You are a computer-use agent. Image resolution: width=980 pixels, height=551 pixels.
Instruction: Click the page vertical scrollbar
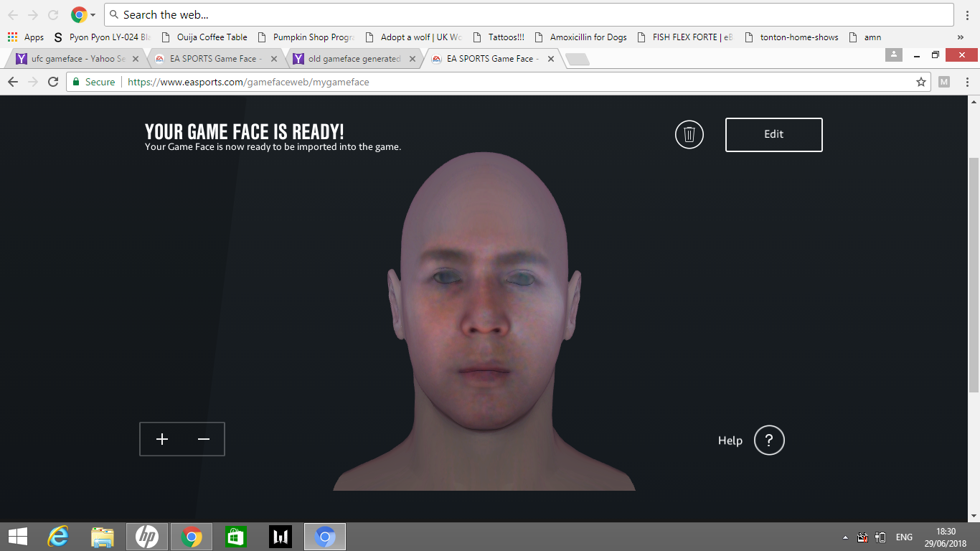tap(974, 273)
